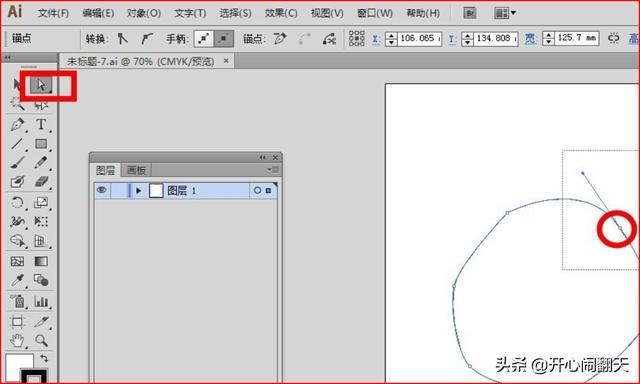Select the Magic Wand tool
Image resolution: width=640 pixels, height=384 pixels.
click(17, 104)
